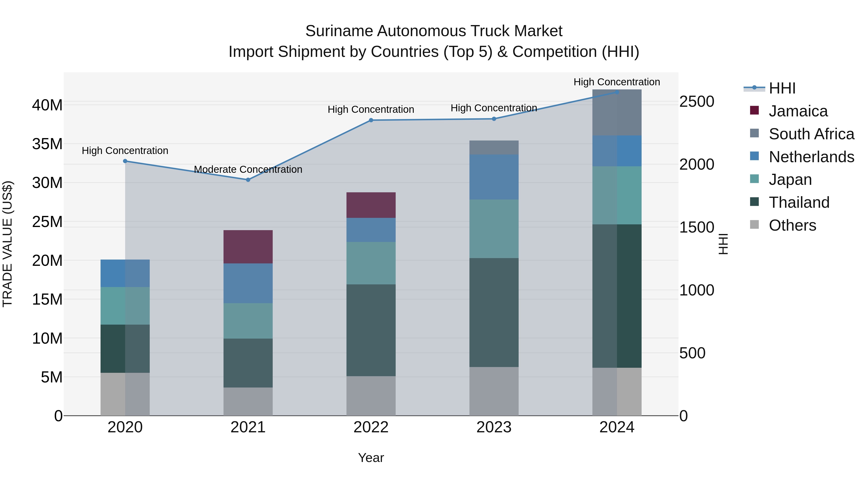This screenshot has height=488, width=868.
Task: Toggle the HHI line legend entry
Action: pos(770,88)
